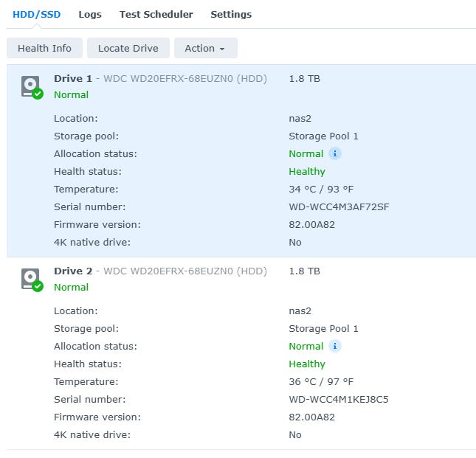This screenshot has width=476, height=458.
Task: Click the Drive 2 hard disk icon
Action: 30,279
